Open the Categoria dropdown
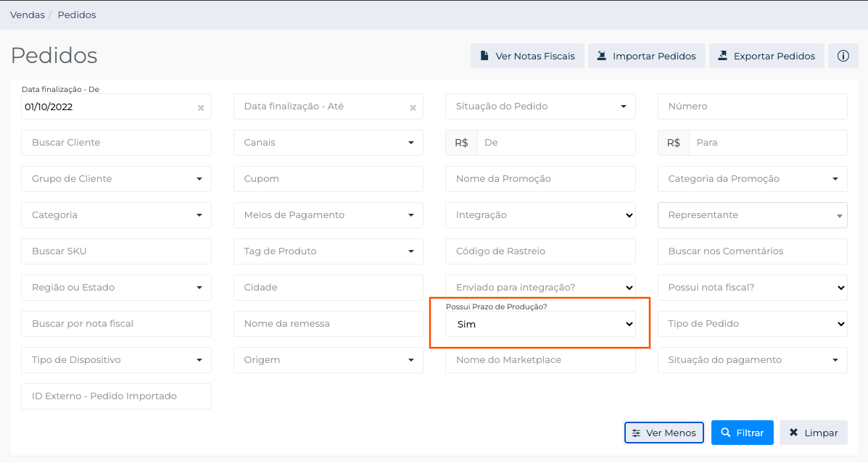Image resolution: width=868 pixels, height=463 pixels. 116,215
